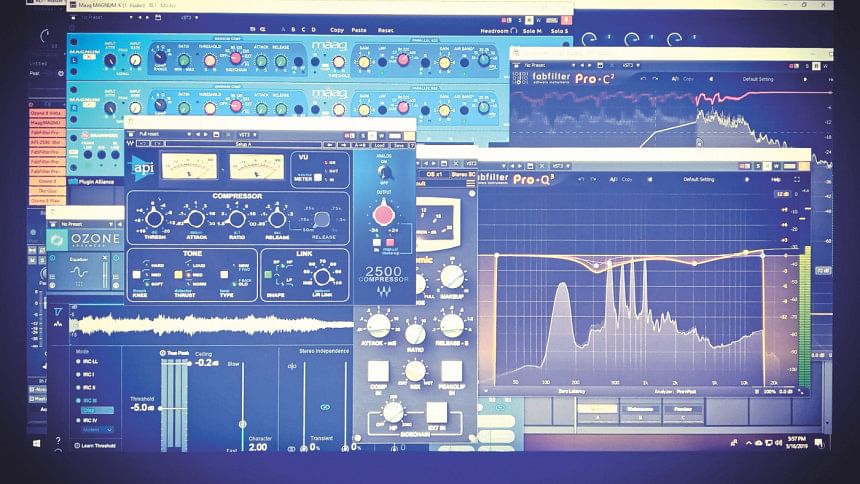Click the undo arrow in FabFilter Pro-C 2

click(643, 79)
